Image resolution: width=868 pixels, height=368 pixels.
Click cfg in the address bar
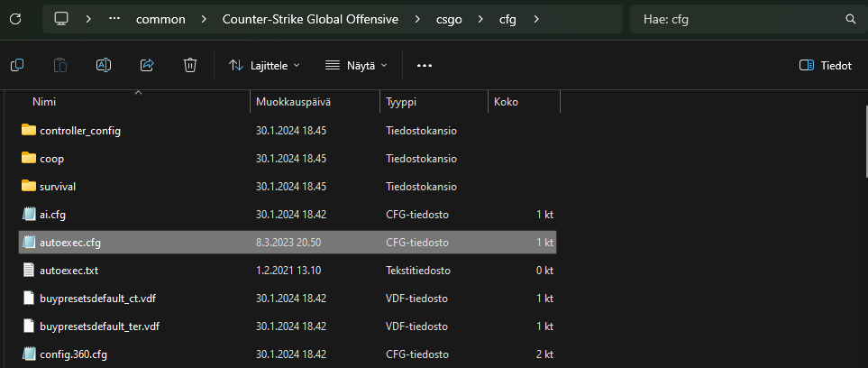(x=507, y=19)
